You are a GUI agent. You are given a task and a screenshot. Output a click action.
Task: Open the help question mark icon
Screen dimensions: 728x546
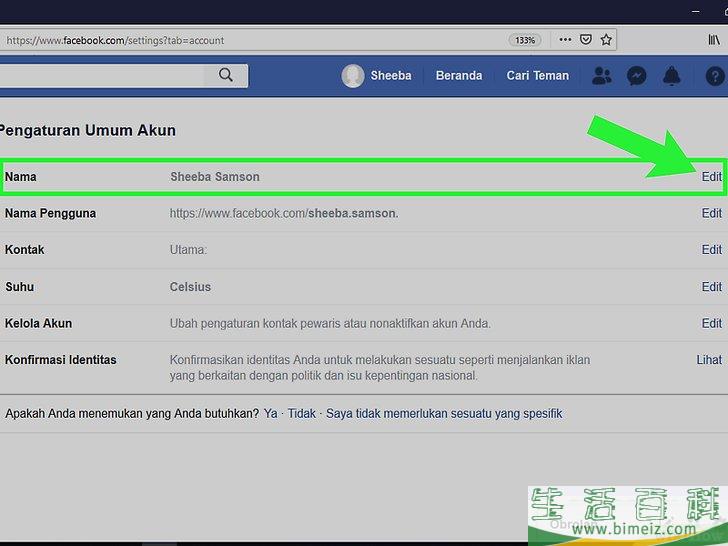pyautogui.click(x=715, y=76)
